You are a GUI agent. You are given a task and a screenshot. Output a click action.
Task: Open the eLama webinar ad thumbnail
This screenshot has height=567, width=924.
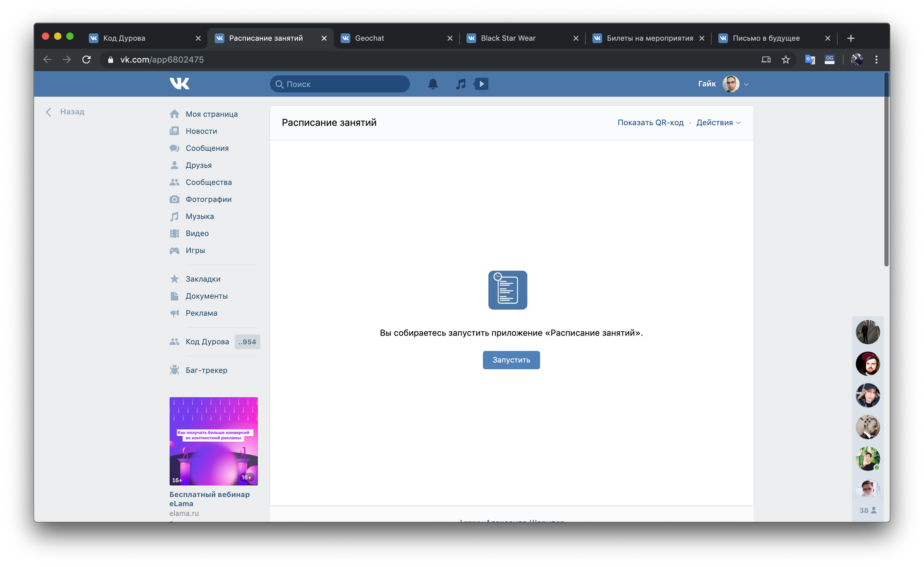(x=213, y=441)
